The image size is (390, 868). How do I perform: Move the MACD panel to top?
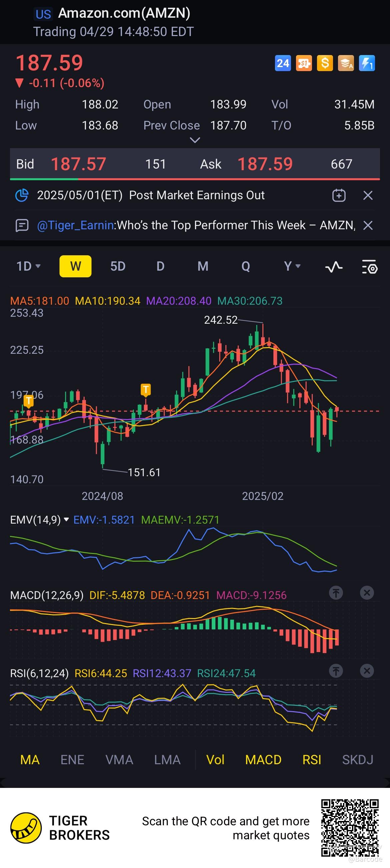(336, 592)
